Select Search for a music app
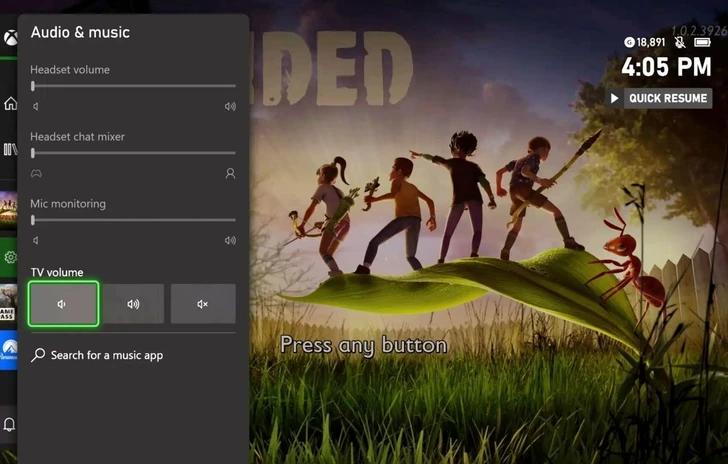 106,355
